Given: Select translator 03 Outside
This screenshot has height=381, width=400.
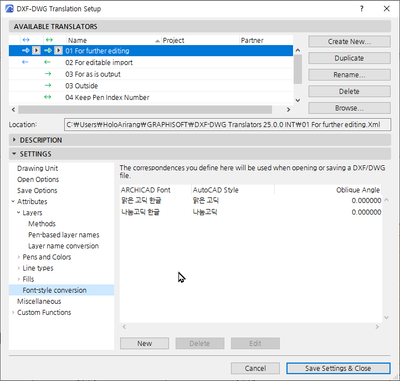Looking at the screenshot, I should (151, 86).
